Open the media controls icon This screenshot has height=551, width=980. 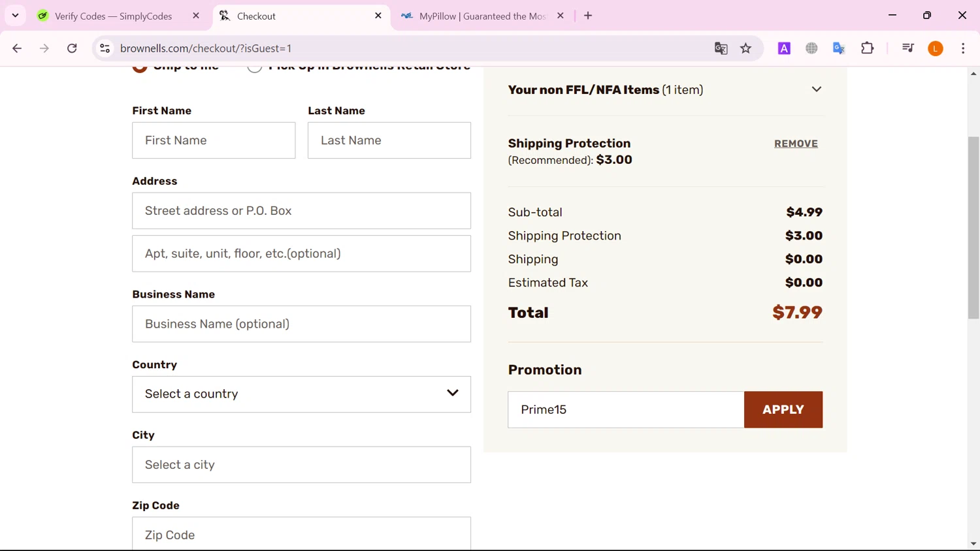pyautogui.click(x=907, y=48)
